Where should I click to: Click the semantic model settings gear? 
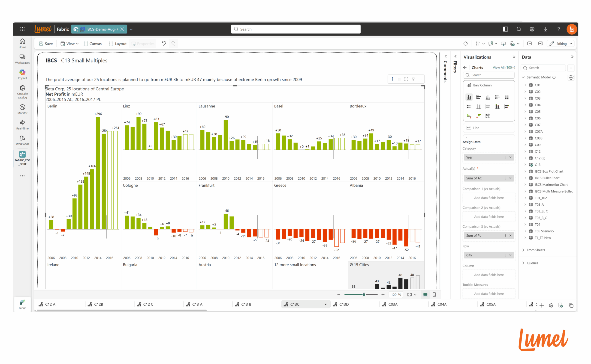pyautogui.click(x=571, y=77)
